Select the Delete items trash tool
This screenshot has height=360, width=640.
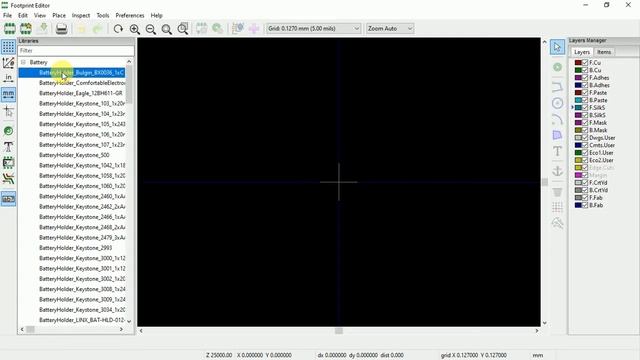click(x=557, y=191)
